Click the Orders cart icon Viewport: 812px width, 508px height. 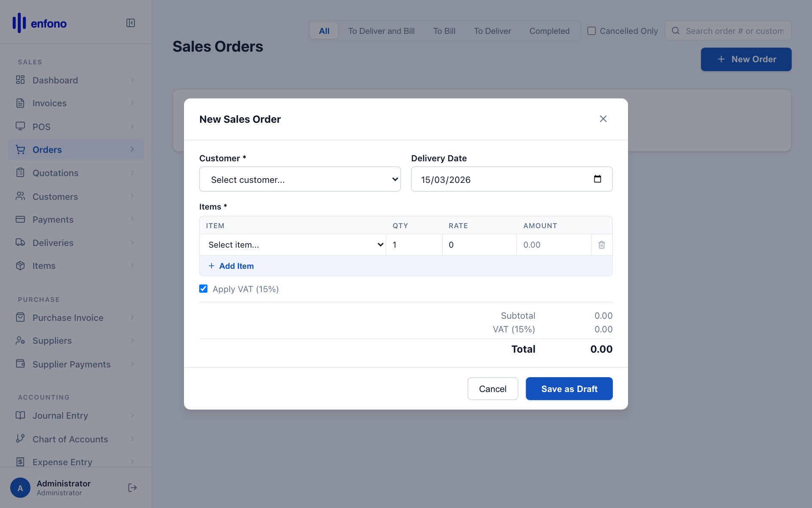tap(21, 149)
